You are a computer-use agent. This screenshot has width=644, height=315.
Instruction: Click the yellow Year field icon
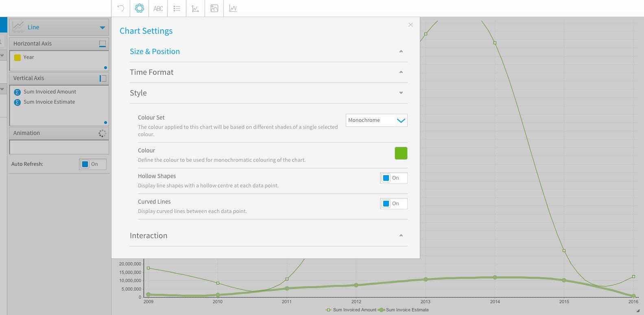(x=17, y=57)
